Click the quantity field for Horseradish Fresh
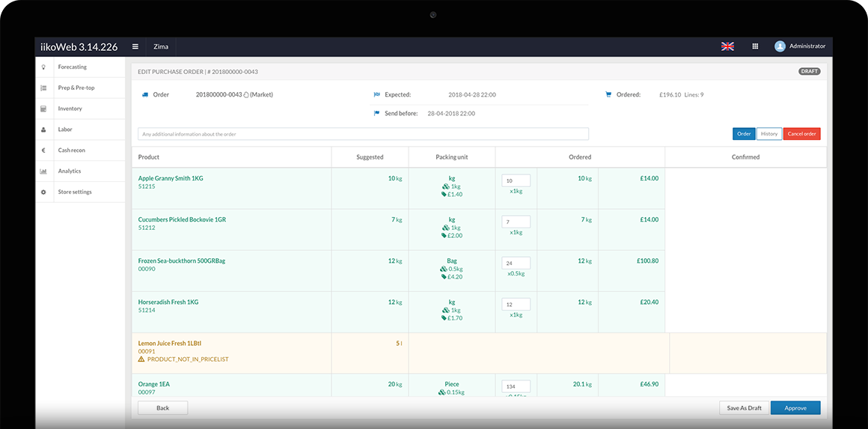 coord(516,305)
